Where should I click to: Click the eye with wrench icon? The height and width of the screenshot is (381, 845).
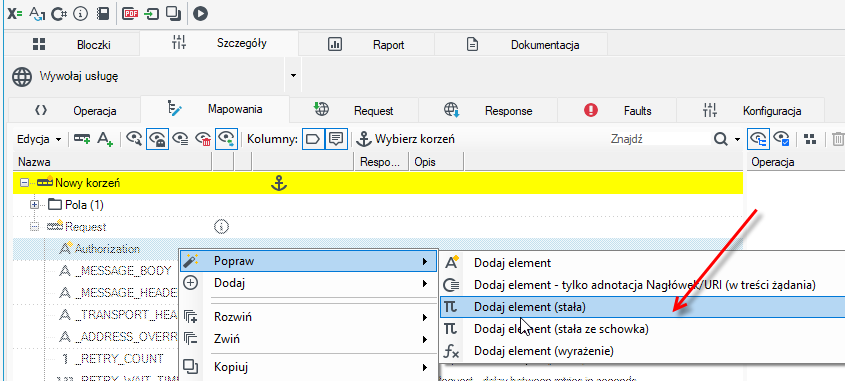pyautogui.click(x=134, y=139)
